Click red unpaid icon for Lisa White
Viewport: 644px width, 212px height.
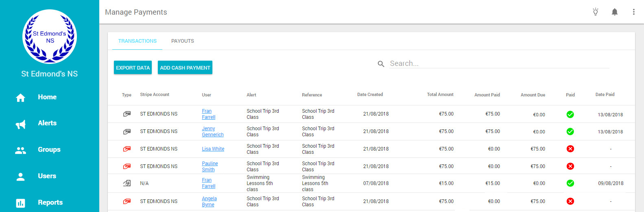pyautogui.click(x=570, y=149)
